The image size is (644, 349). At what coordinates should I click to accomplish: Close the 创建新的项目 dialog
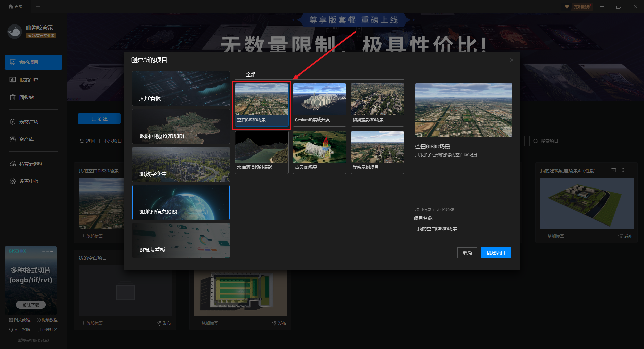pyautogui.click(x=511, y=60)
